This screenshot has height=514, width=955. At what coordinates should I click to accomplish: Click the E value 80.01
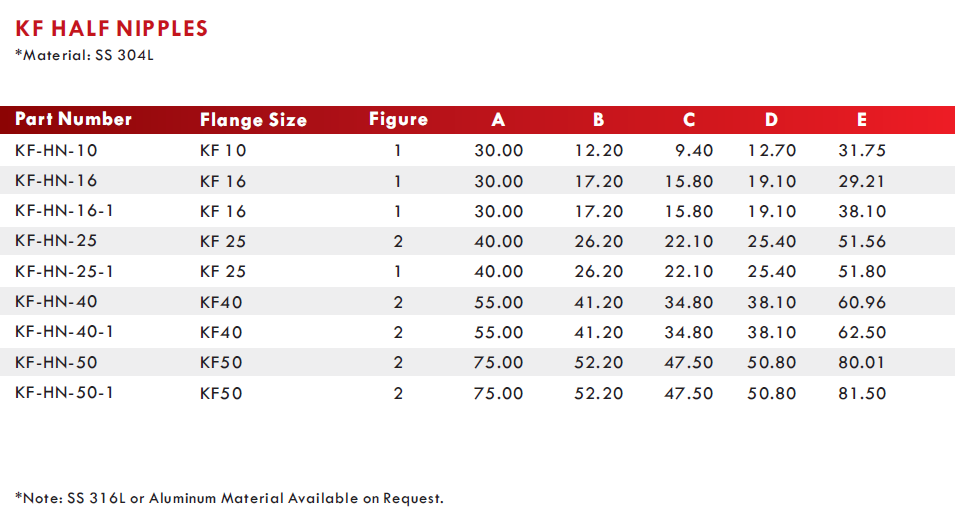point(862,362)
